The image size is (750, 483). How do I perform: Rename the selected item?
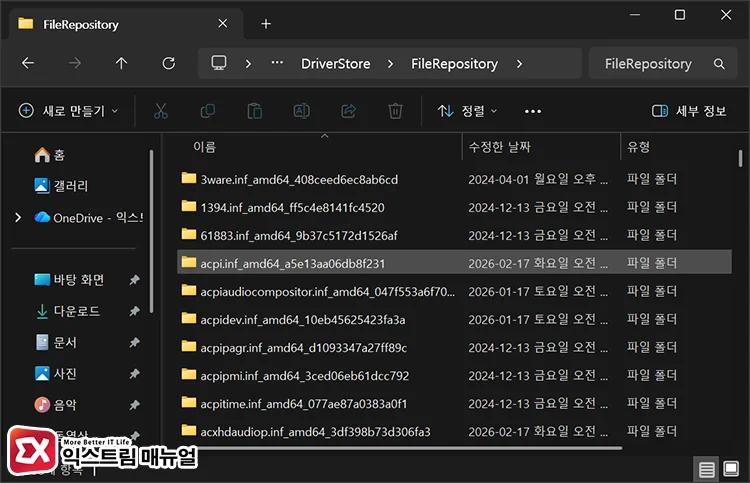301,111
